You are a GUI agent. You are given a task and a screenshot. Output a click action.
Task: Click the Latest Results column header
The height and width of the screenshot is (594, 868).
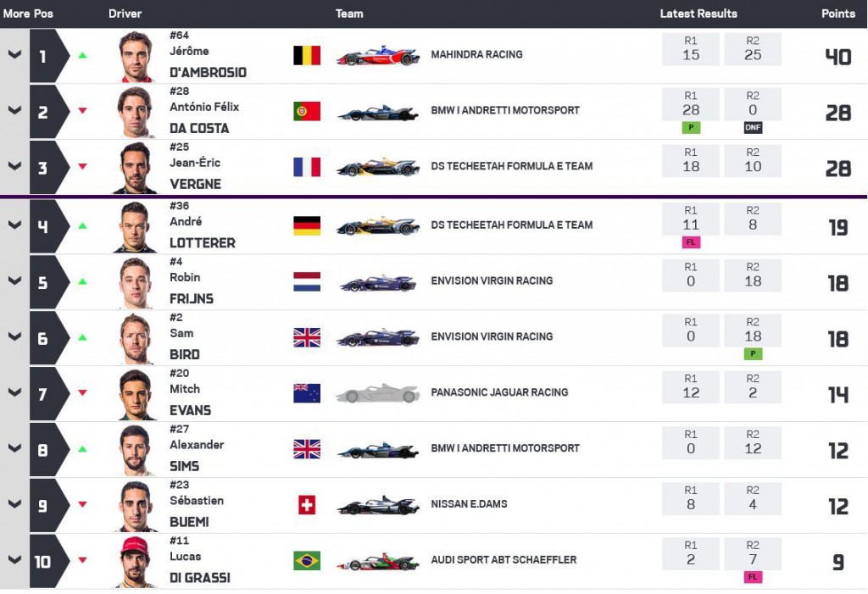tap(698, 14)
